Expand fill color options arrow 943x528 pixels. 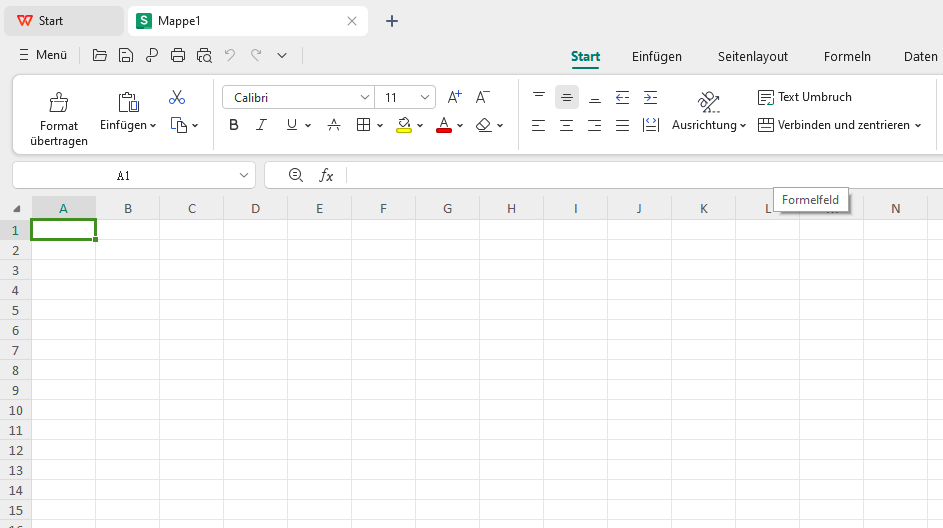[x=420, y=126]
